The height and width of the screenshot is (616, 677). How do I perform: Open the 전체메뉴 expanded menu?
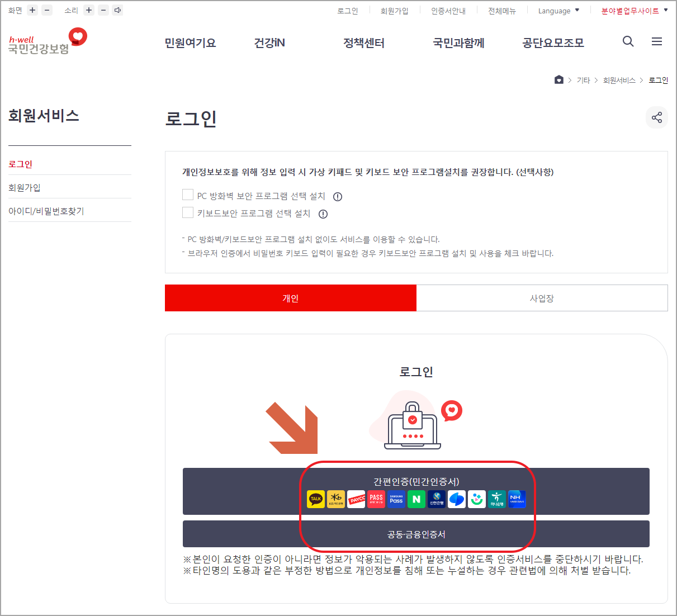tap(501, 10)
